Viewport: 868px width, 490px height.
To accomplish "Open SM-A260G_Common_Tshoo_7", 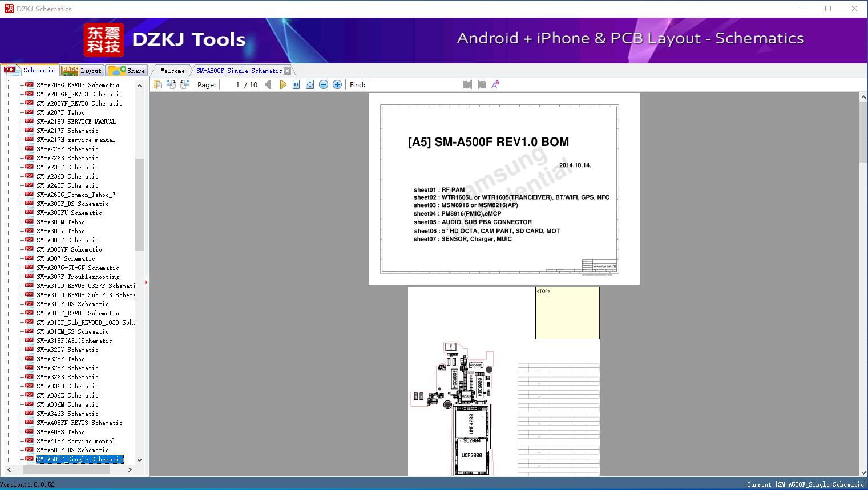I will [x=76, y=195].
